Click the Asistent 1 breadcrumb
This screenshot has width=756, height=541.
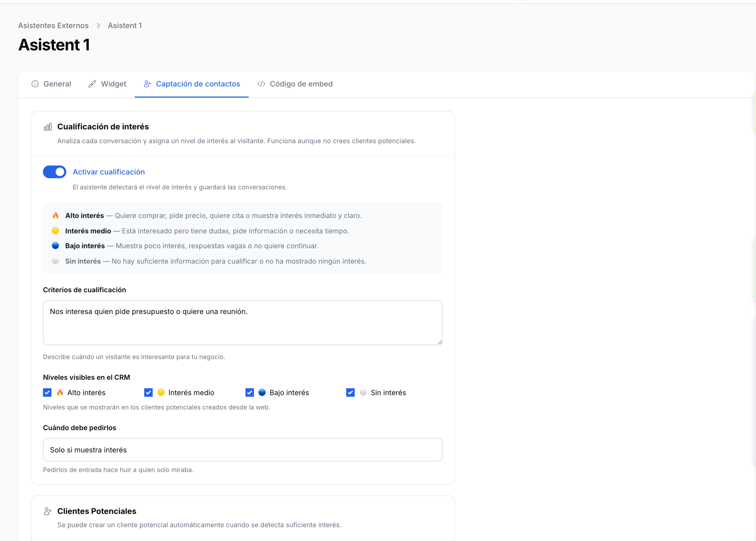[x=125, y=26]
